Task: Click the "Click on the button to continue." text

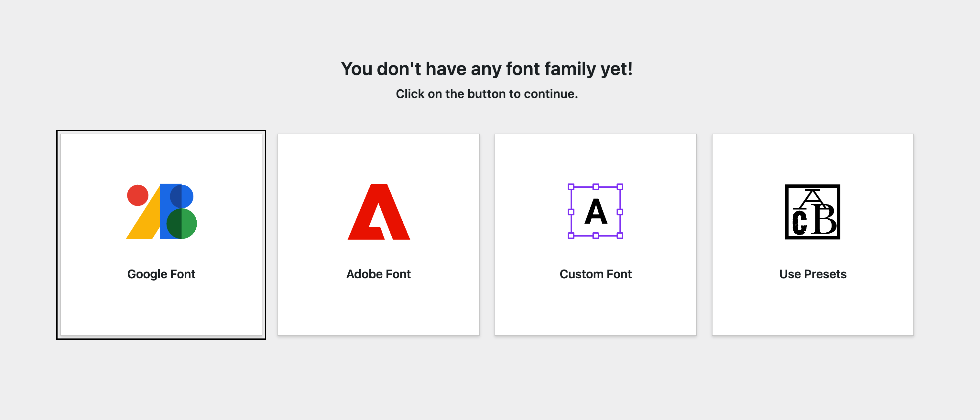Action: click(x=487, y=94)
